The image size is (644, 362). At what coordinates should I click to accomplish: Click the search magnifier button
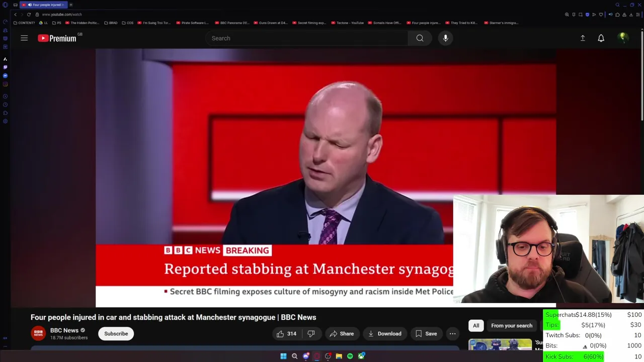tap(420, 38)
